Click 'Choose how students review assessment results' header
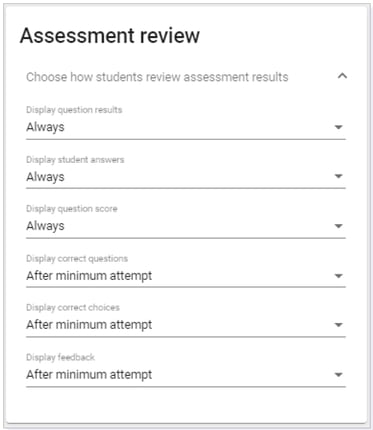This screenshot has width=373, height=430. click(157, 77)
